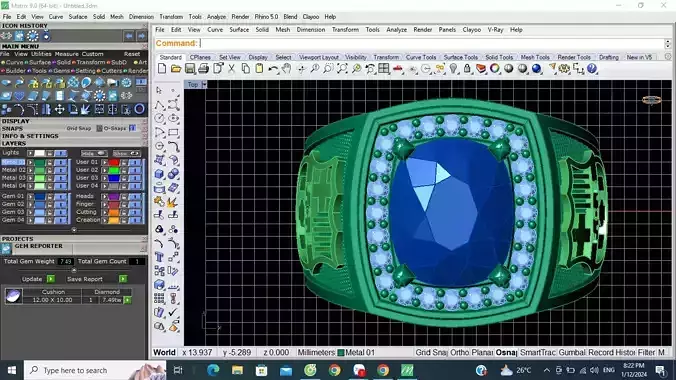Select the Polyline tool in side toolbar
This screenshot has height=380, width=676.
click(160, 104)
